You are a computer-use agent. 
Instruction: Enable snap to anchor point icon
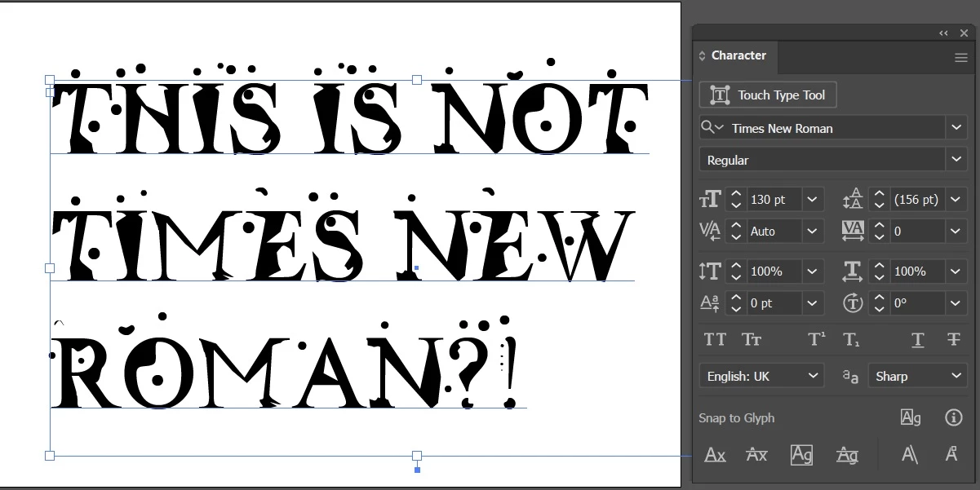[951, 455]
